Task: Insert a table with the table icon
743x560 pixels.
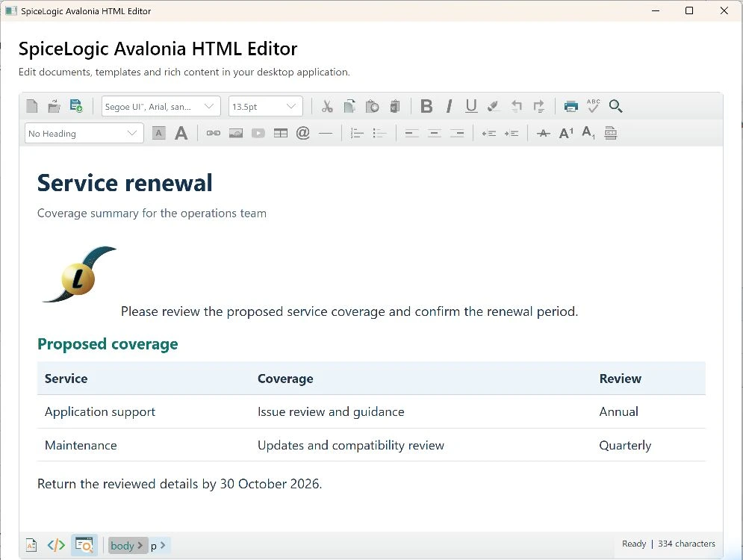Action: 281,133
